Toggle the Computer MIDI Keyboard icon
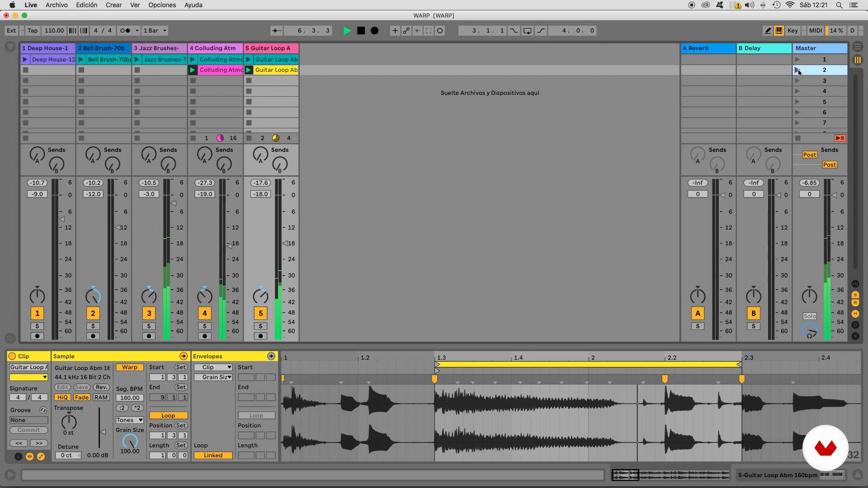Image resolution: width=868 pixels, height=488 pixels. point(778,31)
